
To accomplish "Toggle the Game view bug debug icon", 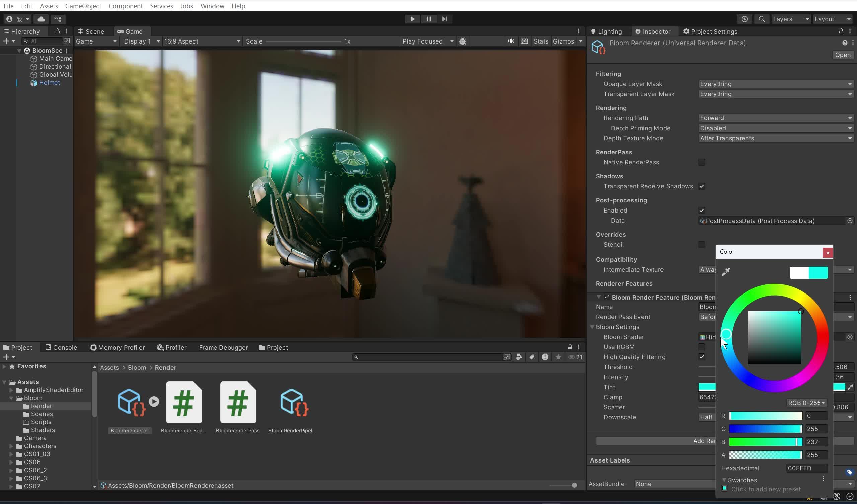I will pyautogui.click(x=463, y=41).
